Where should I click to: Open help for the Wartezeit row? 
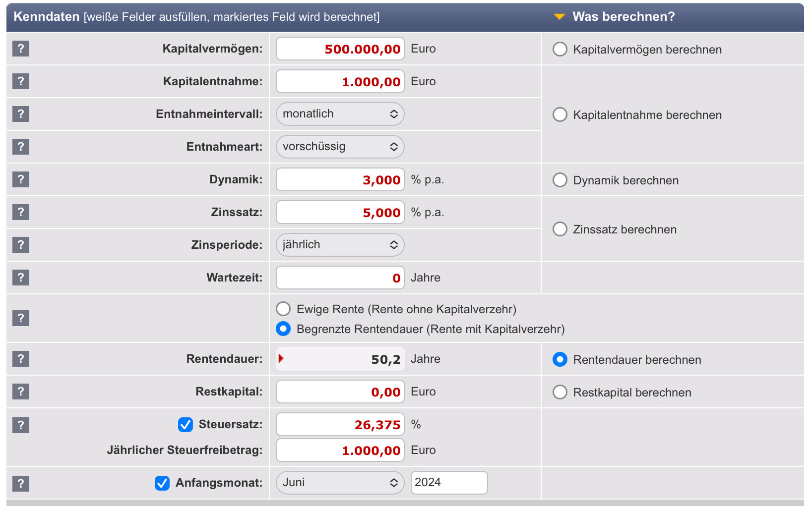pos(21,278)
